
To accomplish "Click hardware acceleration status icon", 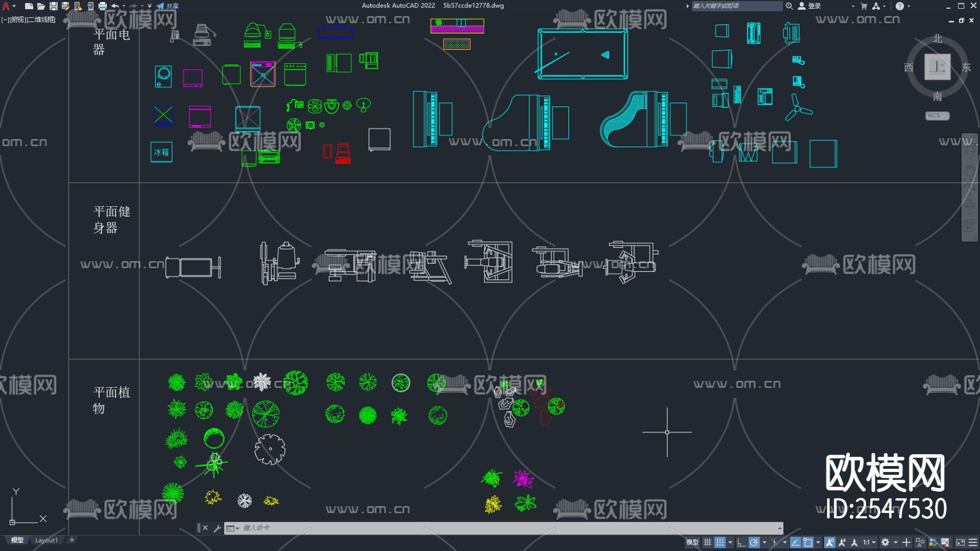I will pos(933,542).
